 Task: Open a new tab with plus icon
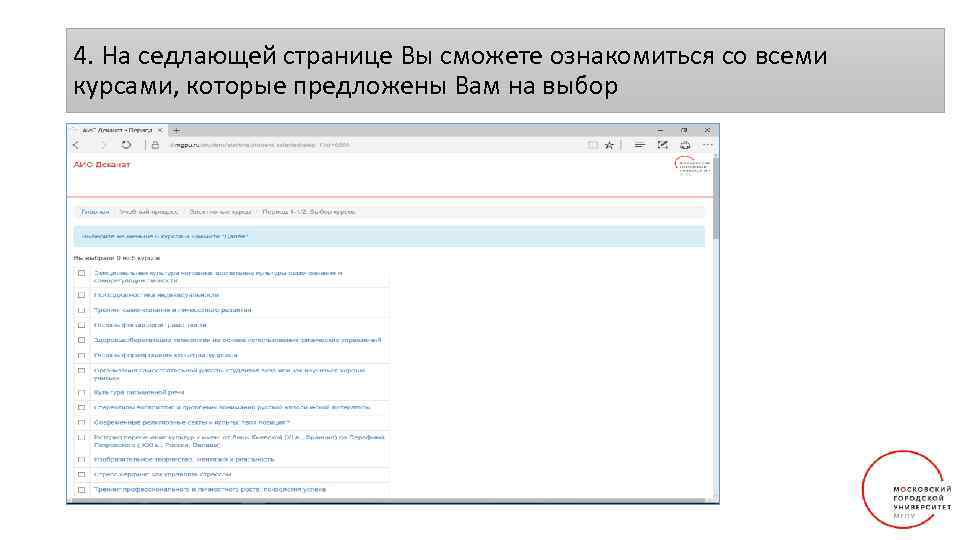pyautogui.click(x=176, y=130)
